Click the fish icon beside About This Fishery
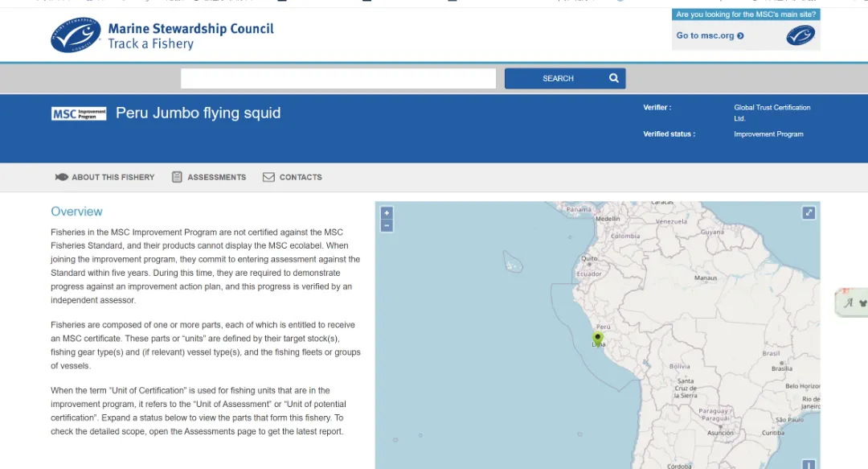The width and height of the screenshot is (868, 469). [61, 177]
